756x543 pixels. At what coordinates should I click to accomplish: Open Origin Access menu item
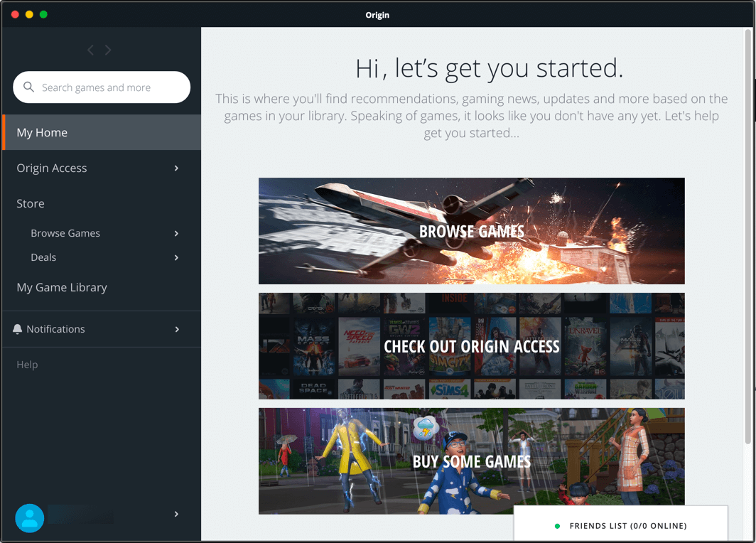click(101, 168)
